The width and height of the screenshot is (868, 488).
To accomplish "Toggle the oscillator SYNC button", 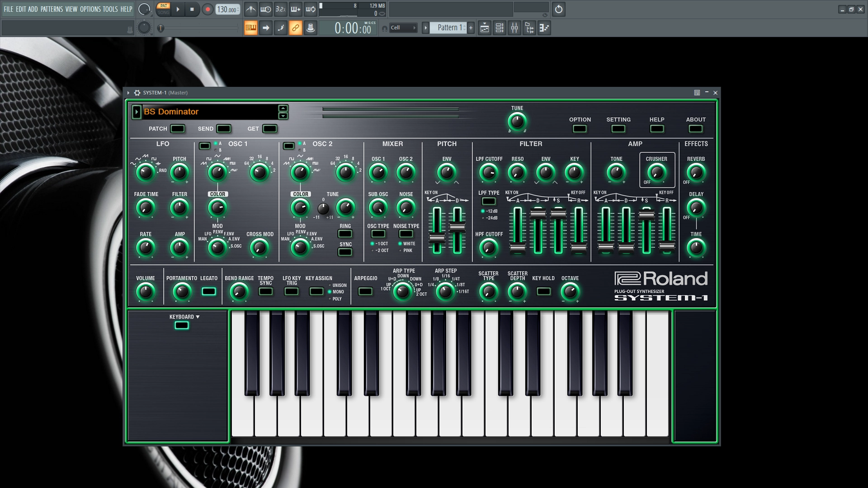I will 345,252.
